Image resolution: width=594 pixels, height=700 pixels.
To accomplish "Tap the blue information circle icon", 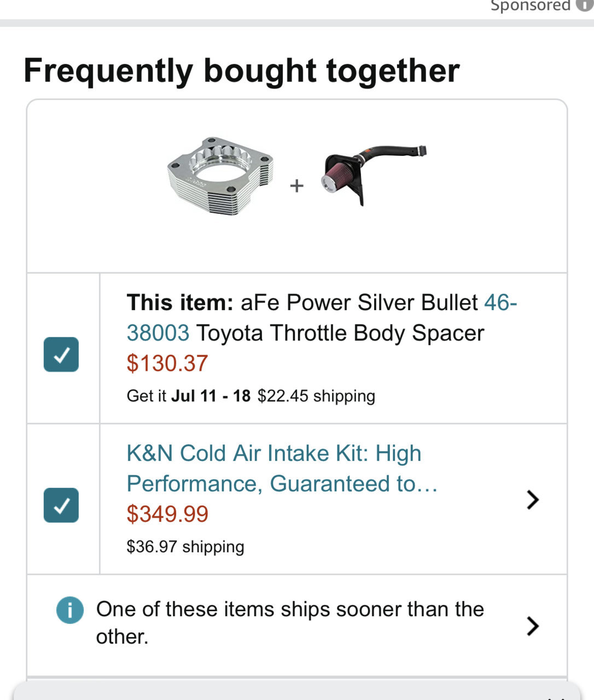I will click(70, 610).
